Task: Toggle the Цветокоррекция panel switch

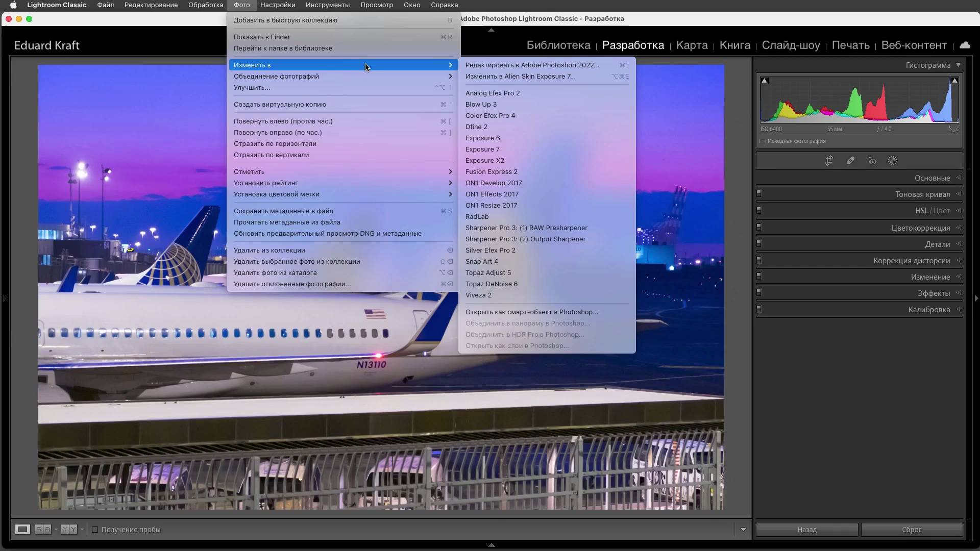Action: [759, 227]
